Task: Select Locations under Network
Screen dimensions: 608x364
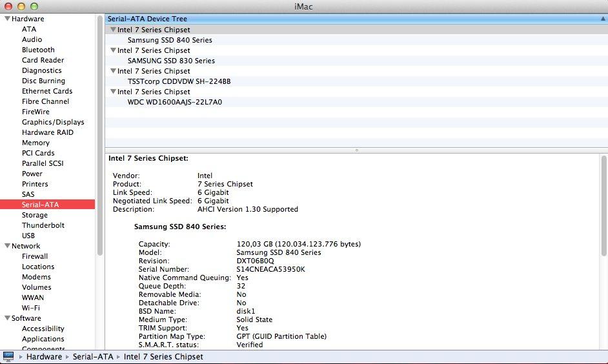Action: (x=38, y=267)
